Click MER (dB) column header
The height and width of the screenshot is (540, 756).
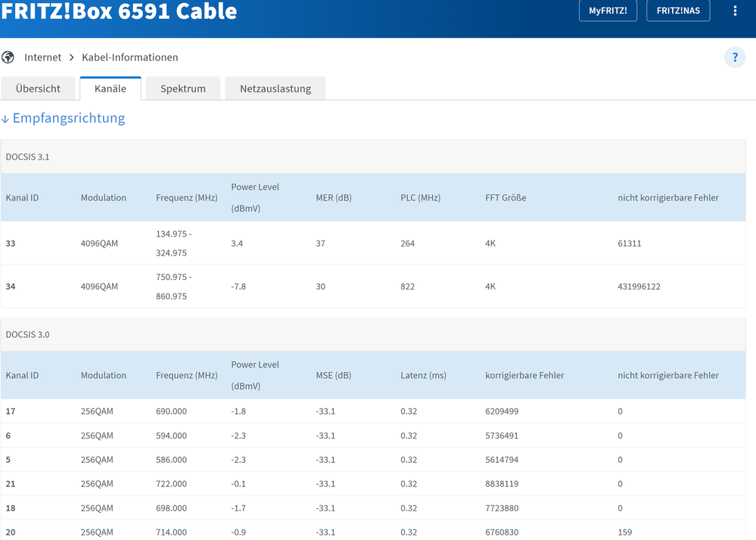click(x=334, y=197)
